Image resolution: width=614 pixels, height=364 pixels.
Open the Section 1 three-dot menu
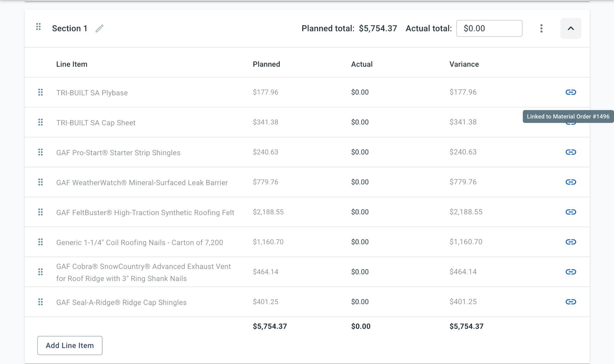point(541,28)
